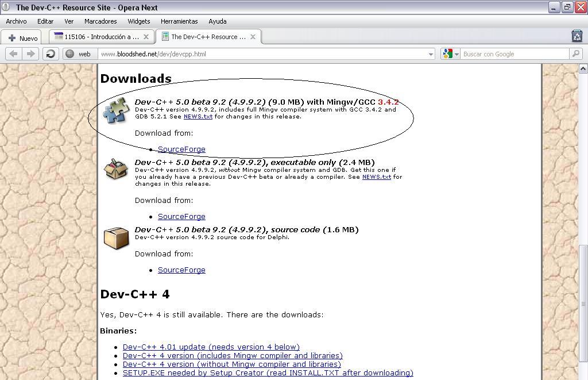The width and height of the screenshot is (588, 380).
Task: Reload the current page
Action: (51, 54)
